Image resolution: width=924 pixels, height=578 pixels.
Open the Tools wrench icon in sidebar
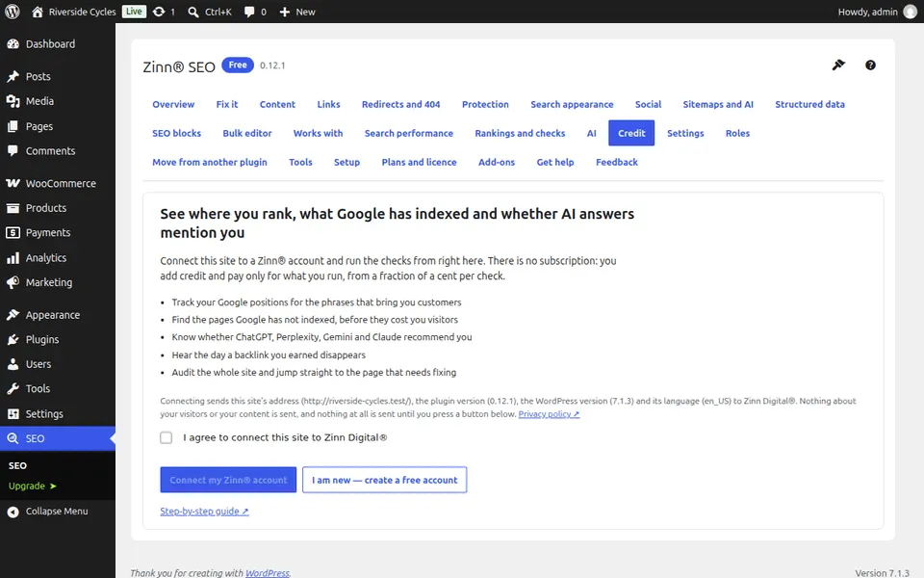coord(13,388)
